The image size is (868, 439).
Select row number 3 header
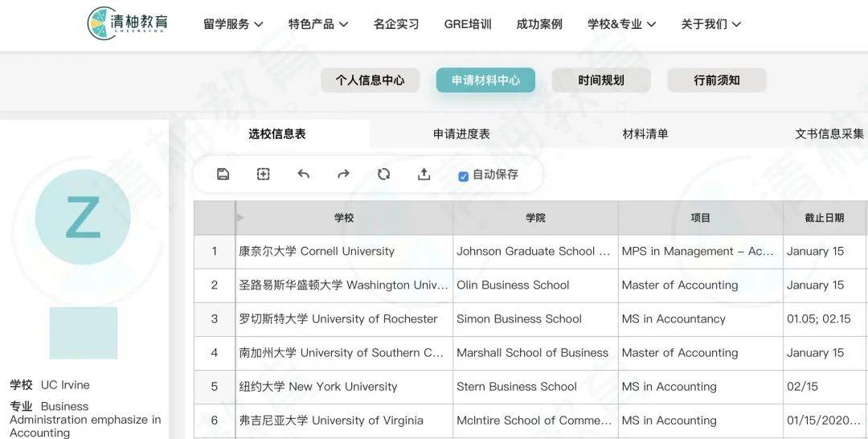(x=215, y=319)
